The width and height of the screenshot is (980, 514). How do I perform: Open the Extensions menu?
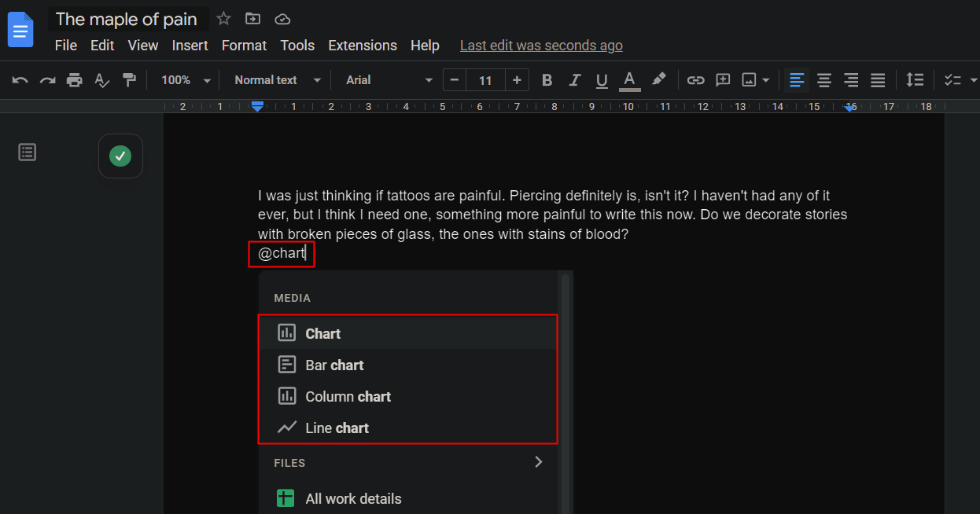(x=363, y=46)
